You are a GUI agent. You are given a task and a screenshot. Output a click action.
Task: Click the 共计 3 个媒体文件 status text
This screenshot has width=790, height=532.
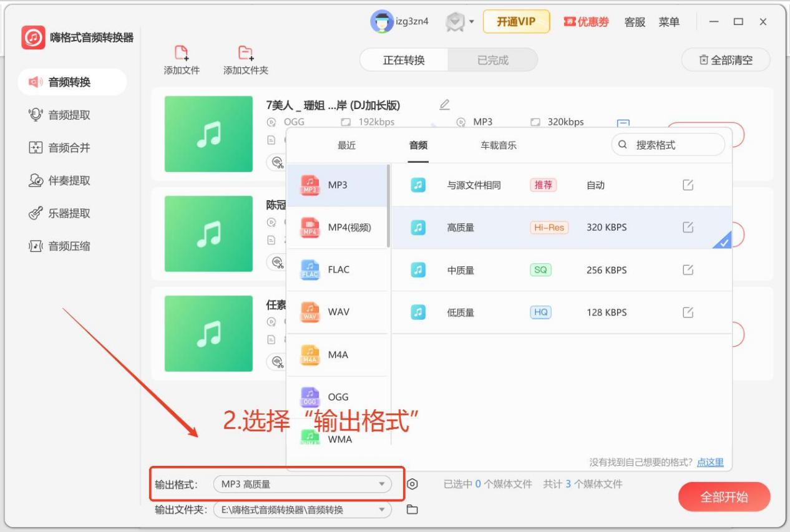coord(583,484)
